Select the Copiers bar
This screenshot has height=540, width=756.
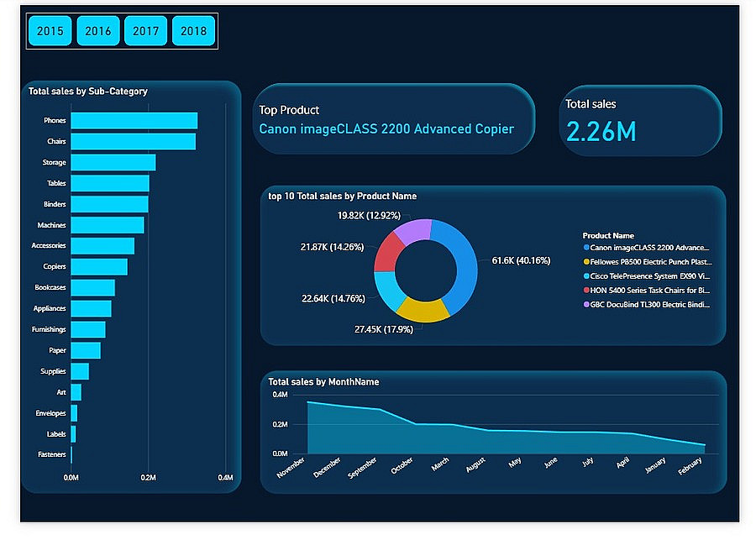coord(99,266)
